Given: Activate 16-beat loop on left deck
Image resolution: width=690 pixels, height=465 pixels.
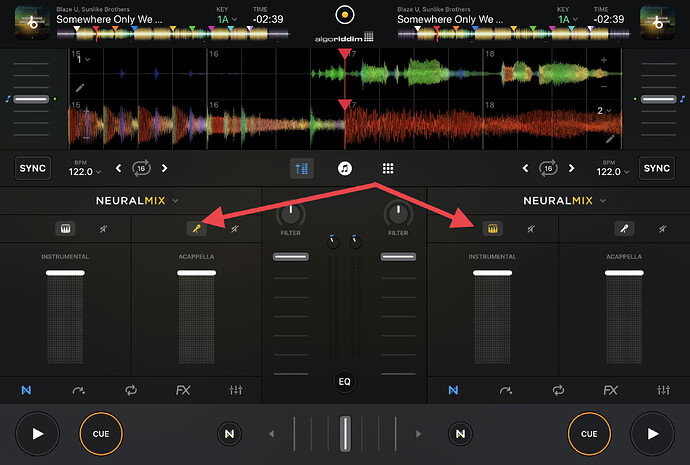Looking at the screenshot, I should pyautogui.click(x=141, y=168).
